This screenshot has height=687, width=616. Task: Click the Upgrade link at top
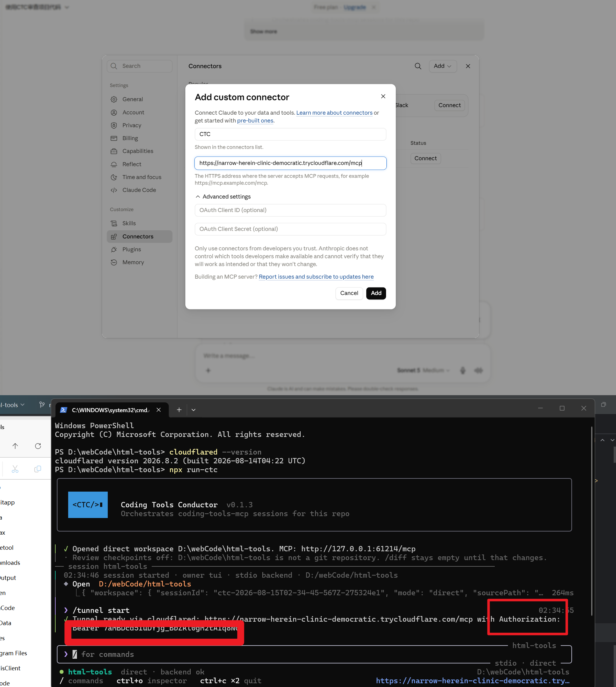(x=355, y=7)
